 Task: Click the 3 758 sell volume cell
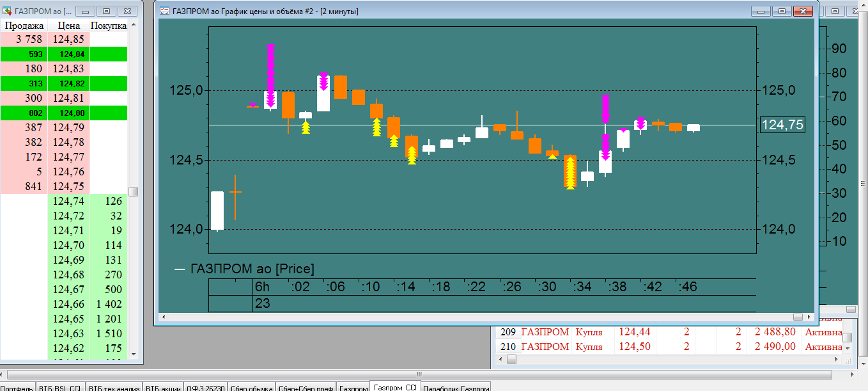tap(24, 39)
